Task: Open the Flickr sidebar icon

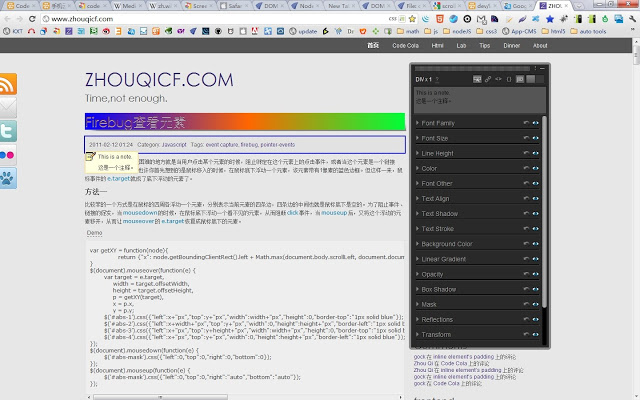Action: pos(8,155)
